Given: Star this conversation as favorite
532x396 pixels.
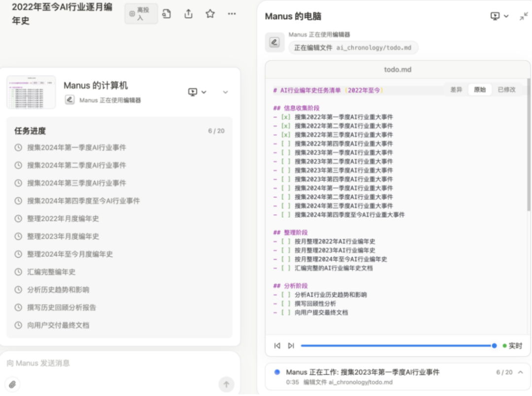Looking at the screenshot, I should (210, 14).
